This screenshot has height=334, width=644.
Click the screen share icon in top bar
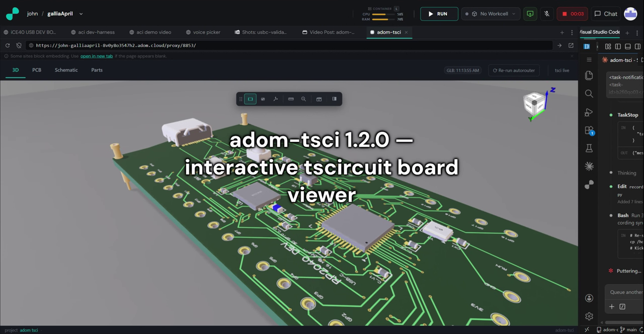click(x=530, y=14)
